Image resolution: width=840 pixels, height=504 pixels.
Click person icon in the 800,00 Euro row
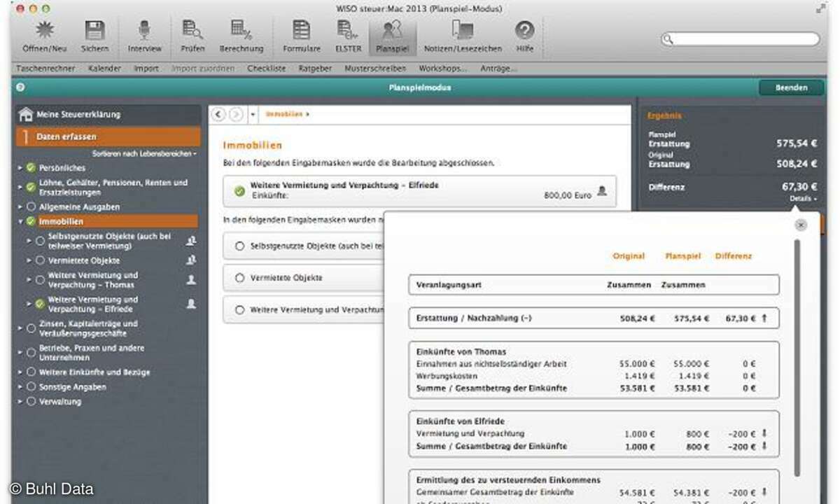point(602,190)
